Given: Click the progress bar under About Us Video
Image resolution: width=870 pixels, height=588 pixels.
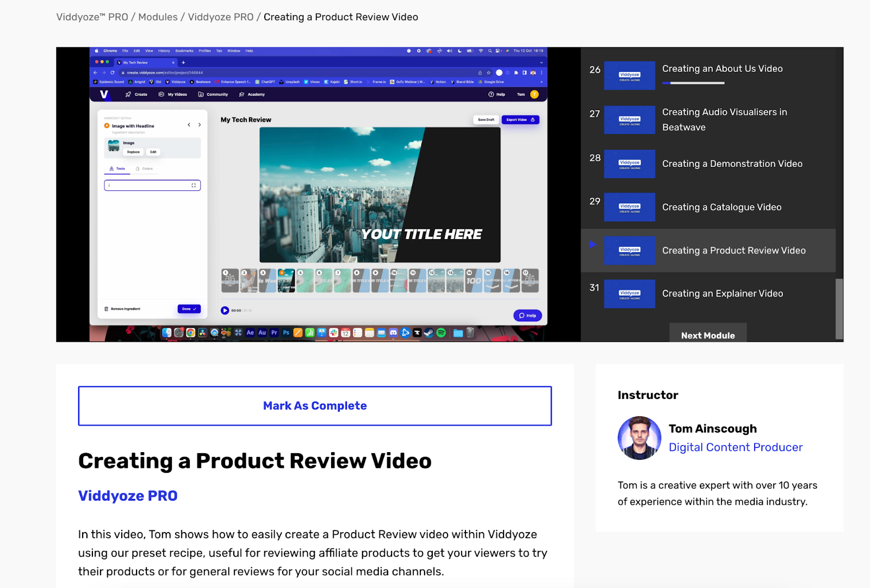Looking at the screenshot, I should pos(694,83).
